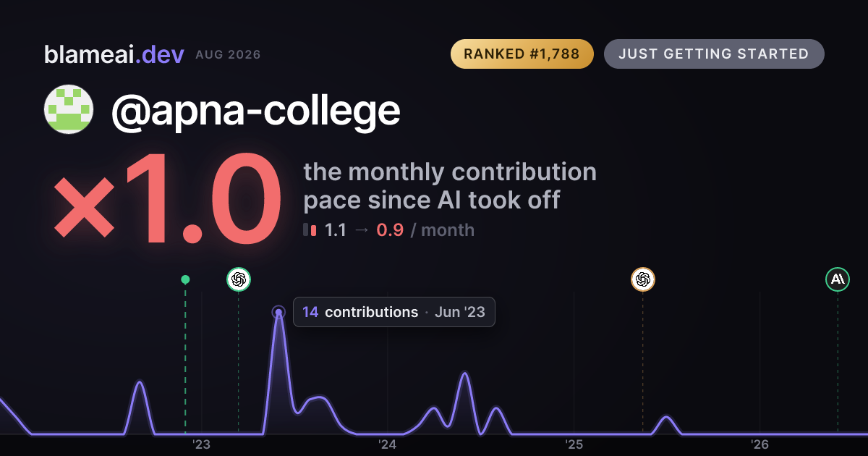Click the Anthropic logo marker
Screen dimensions: 868x456
coord(838,279)
